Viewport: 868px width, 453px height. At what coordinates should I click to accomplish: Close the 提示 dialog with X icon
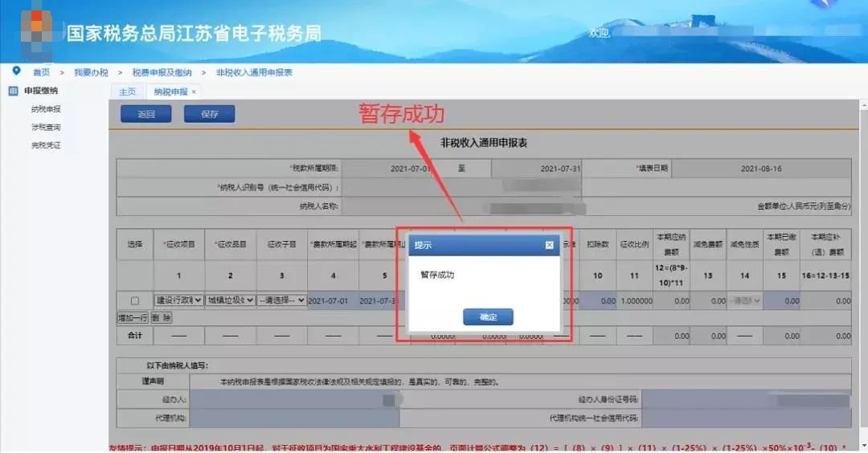(549, 245)
